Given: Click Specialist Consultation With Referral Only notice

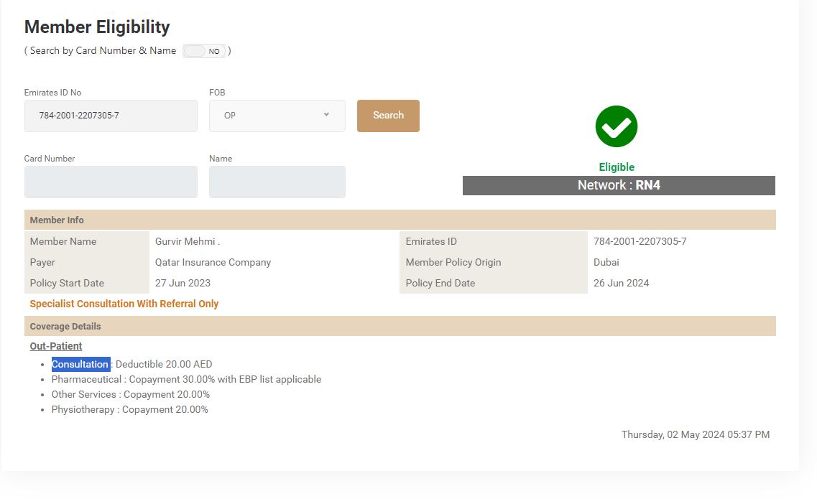Looking at the screenshot, I should point(124,304).
